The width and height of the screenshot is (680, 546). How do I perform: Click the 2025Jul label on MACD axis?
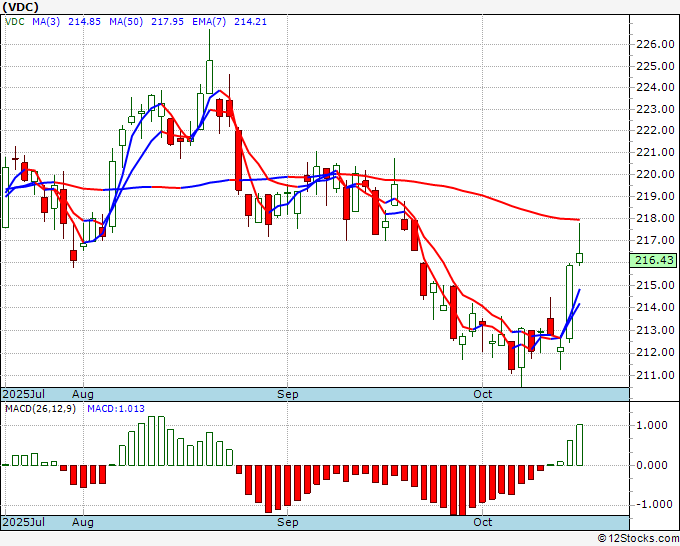click(24, 522)
